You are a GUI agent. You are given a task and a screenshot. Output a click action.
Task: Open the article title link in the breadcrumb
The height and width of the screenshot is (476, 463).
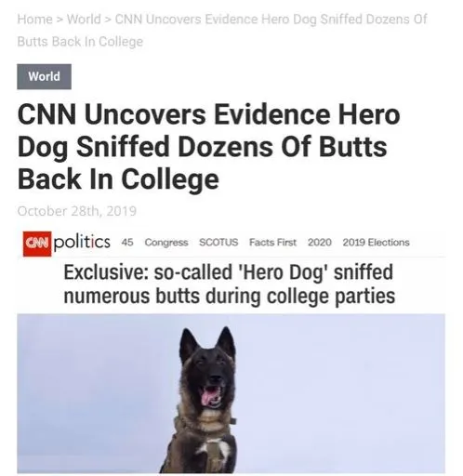222,30
